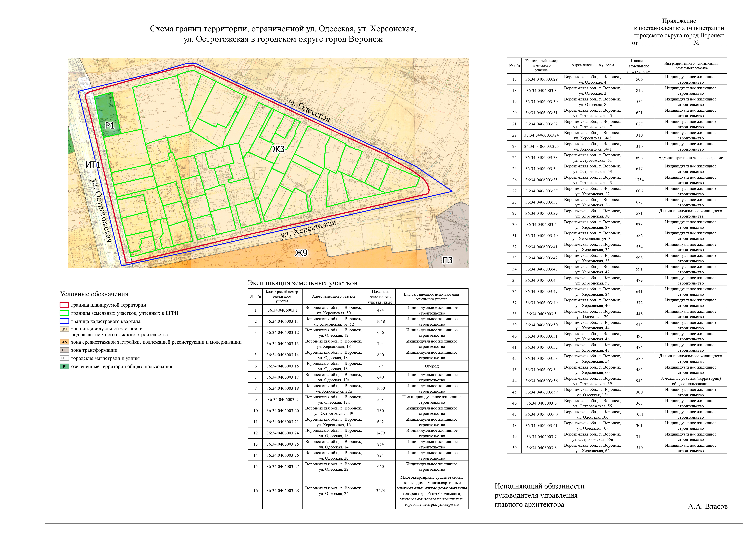Click the П3 transformation zone legend box
Viewport: 756px width, 534px height.
tap(64, 350)
